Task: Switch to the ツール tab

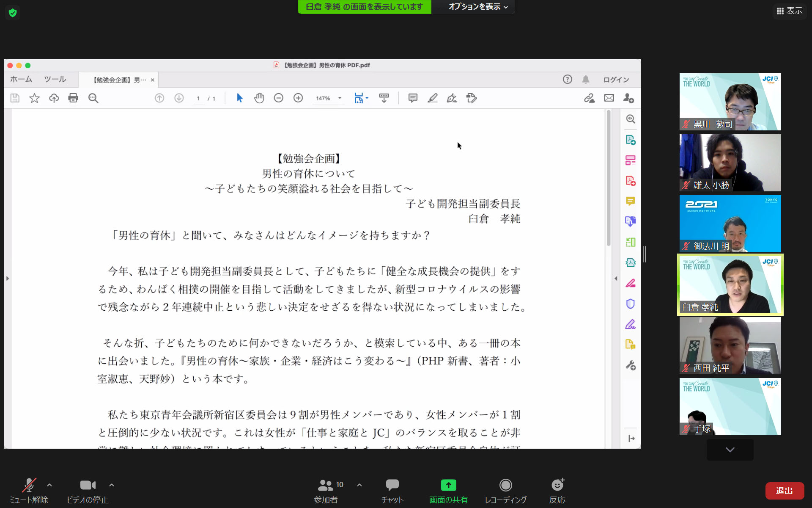Action: (55, 79)
